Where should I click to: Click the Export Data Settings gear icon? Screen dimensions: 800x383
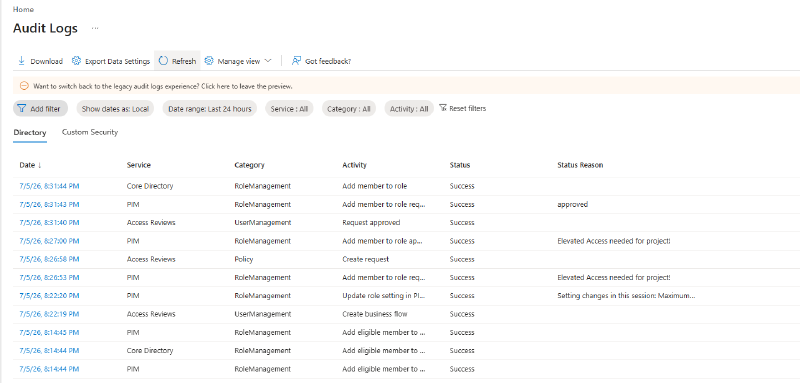point(77,61)
